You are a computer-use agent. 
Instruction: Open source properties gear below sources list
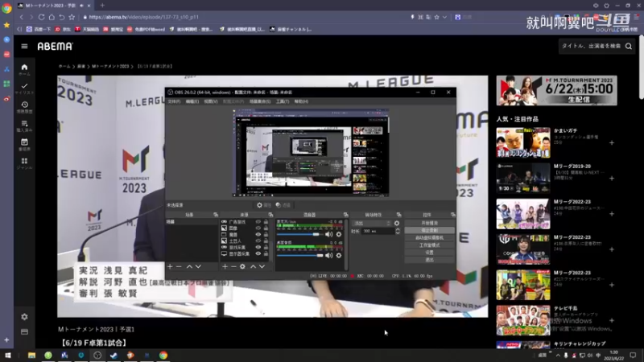tap(242, 267)
